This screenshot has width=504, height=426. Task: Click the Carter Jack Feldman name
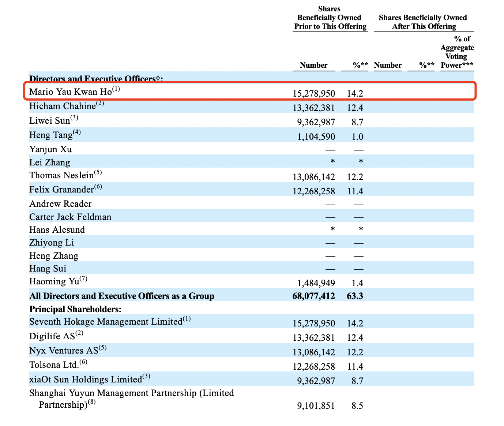[70, 217]
